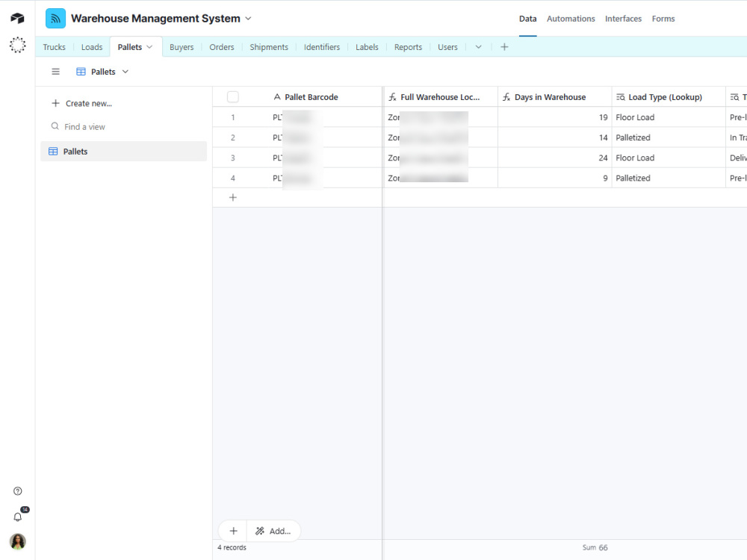This screenshot has height=560, width=747.
Task: Toggle the sidebar hamburger menu icon
Action: [x=56, y=72]
